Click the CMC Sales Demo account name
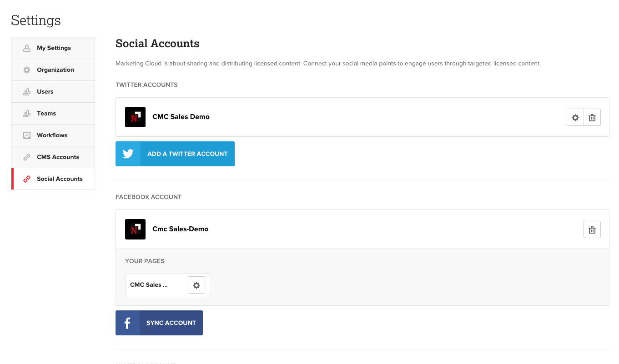The image size is (619, 364). click(x=181, y=117)
